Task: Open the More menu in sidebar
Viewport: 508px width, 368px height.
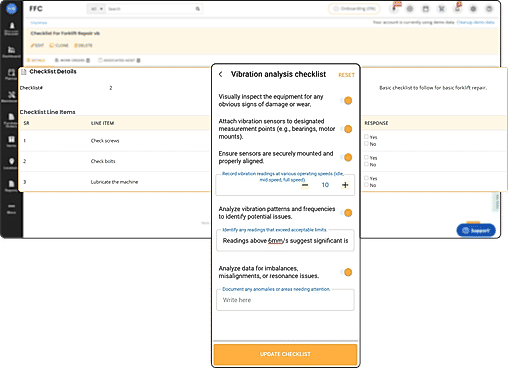Action: [11, 209]
